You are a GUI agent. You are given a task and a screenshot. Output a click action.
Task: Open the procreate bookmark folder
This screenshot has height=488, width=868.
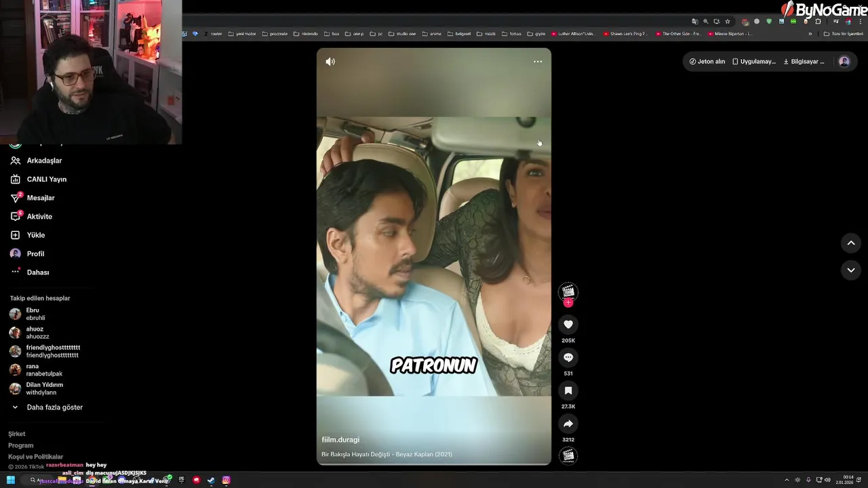pyautogui.click(x=275, y=34)
